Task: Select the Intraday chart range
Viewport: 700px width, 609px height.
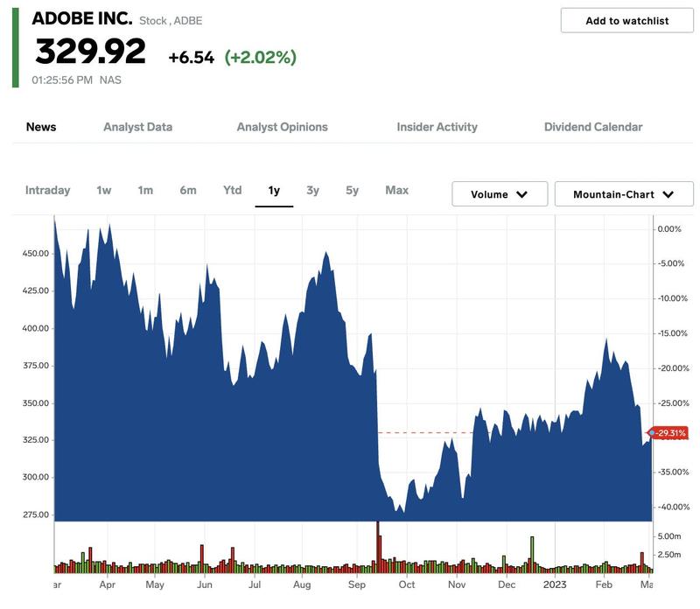Action: tap(48, 190)
